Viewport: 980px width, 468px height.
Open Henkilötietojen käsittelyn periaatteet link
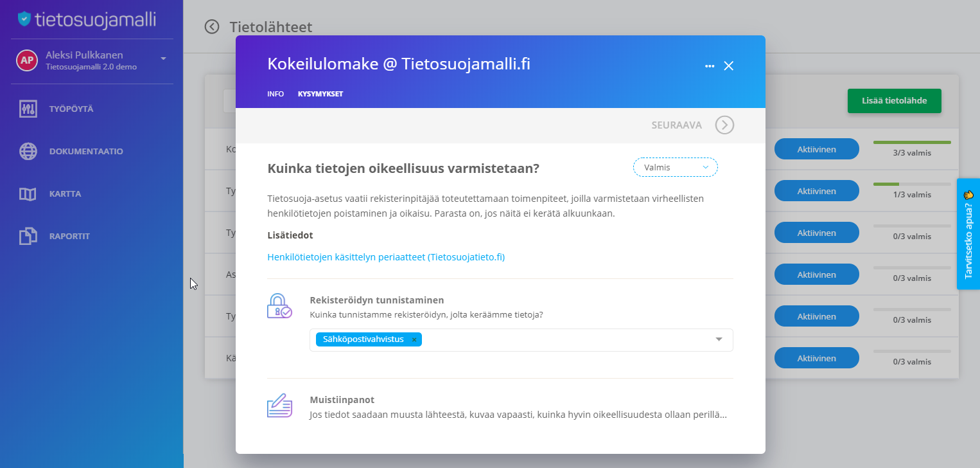[386, 257]
